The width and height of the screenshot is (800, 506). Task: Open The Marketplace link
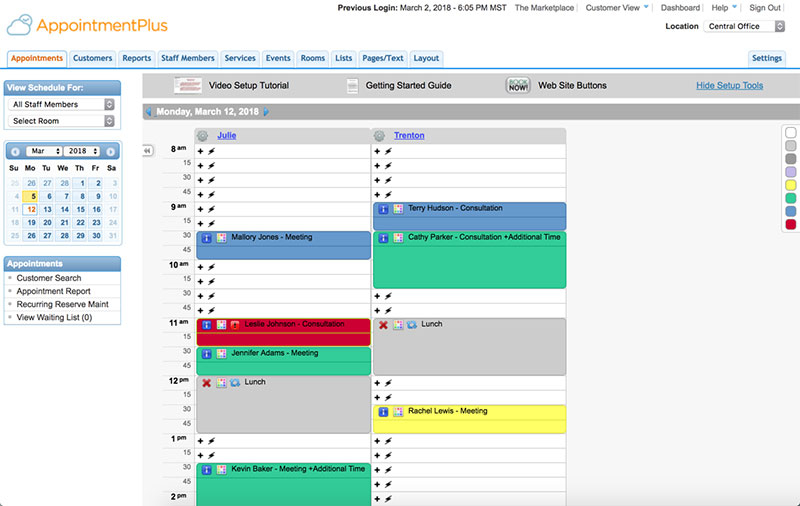544,8
